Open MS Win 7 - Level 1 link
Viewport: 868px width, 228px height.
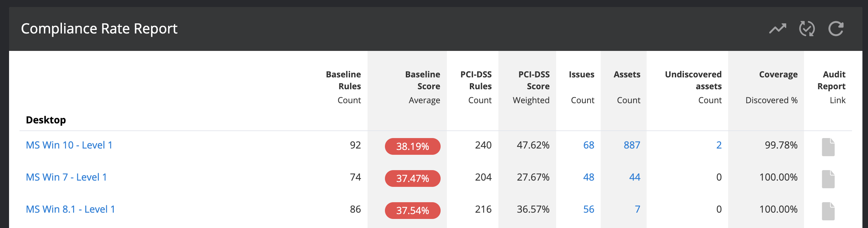[66, 177]
